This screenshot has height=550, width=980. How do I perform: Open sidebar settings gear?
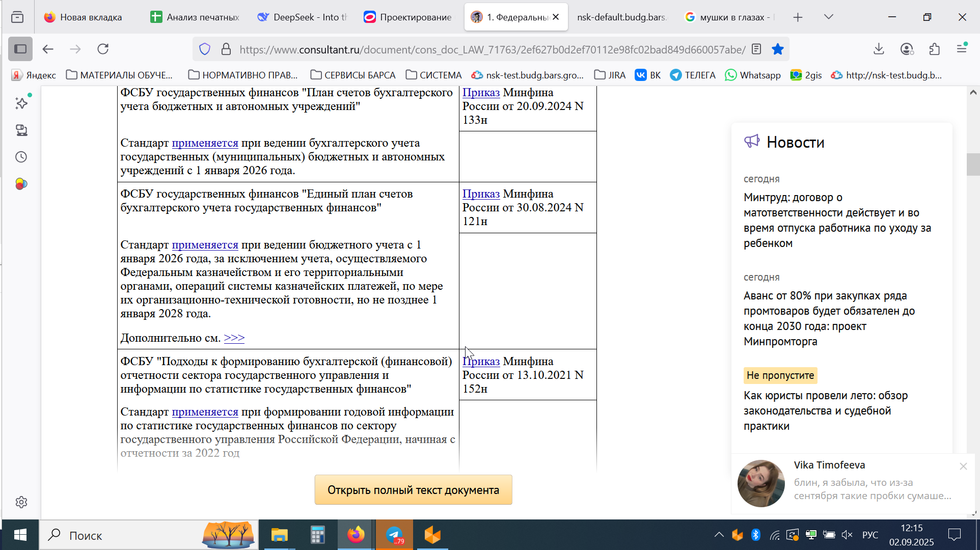click(21, 502)
